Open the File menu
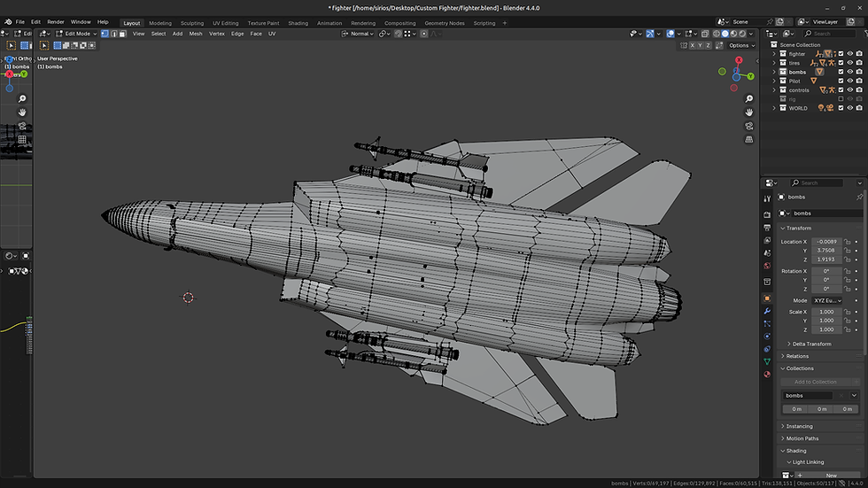This screenshot has width=868, height=488. (x=19, y=22)
